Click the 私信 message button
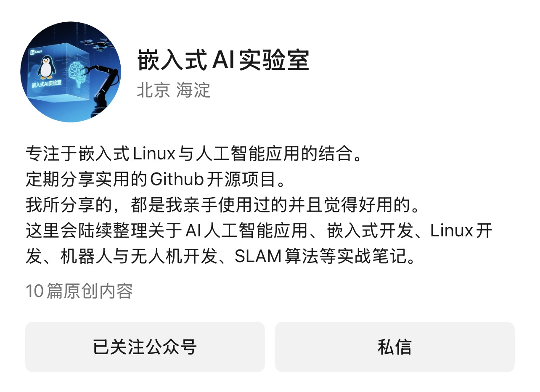540x392 pixels. pos(395,347)
